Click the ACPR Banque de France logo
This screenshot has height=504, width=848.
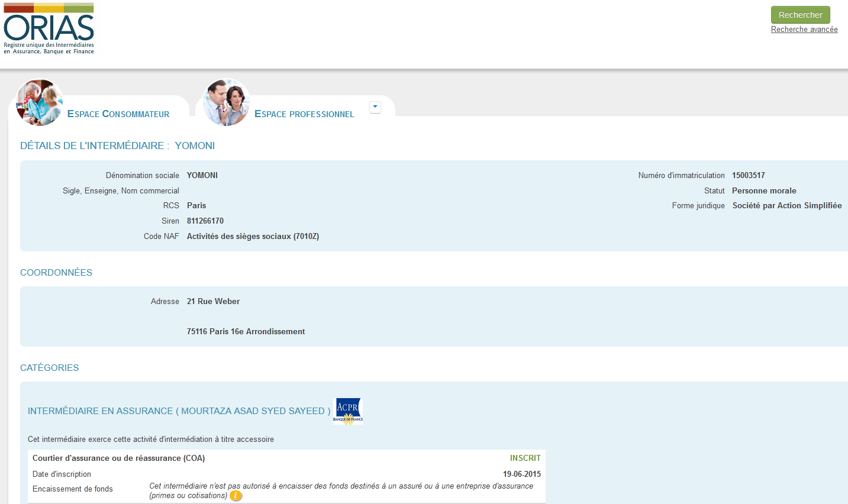click(x=348, y=411)
